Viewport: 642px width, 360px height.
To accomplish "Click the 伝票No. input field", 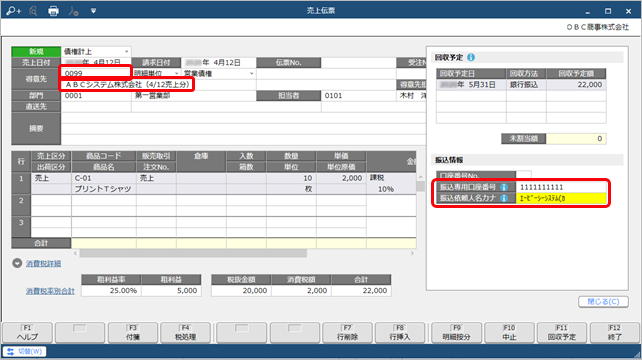I will [x=358, y=63].
